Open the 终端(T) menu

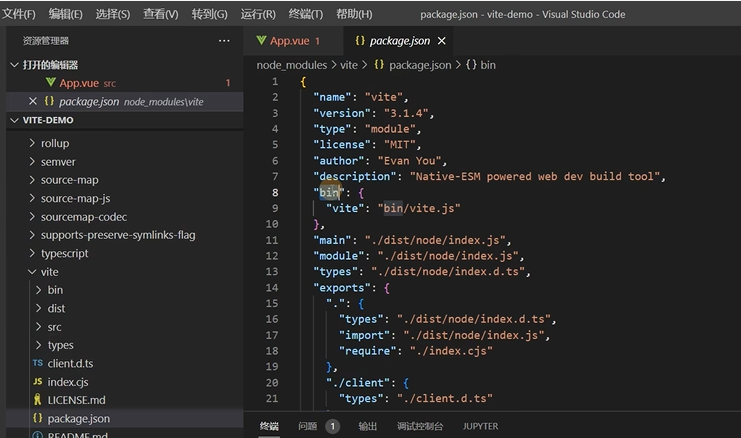point(306,14)
